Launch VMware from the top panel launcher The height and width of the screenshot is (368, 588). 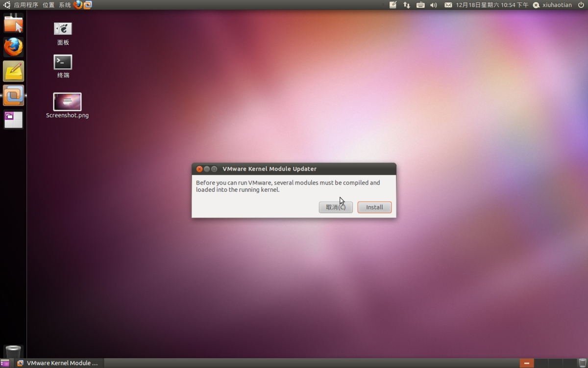[x=88, y=5]
